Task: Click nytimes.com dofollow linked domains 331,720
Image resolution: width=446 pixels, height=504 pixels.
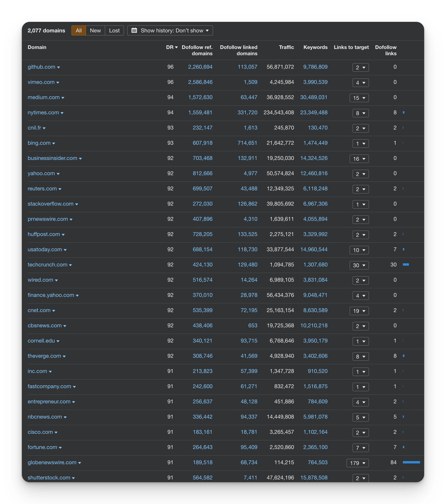Action: tap(247, 112)
